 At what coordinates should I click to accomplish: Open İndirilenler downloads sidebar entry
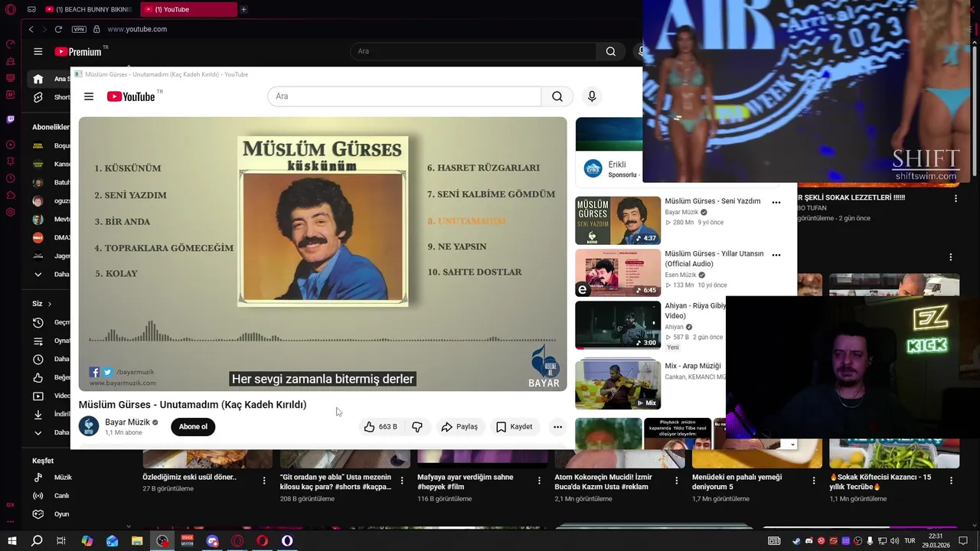[x=51, y=414]
